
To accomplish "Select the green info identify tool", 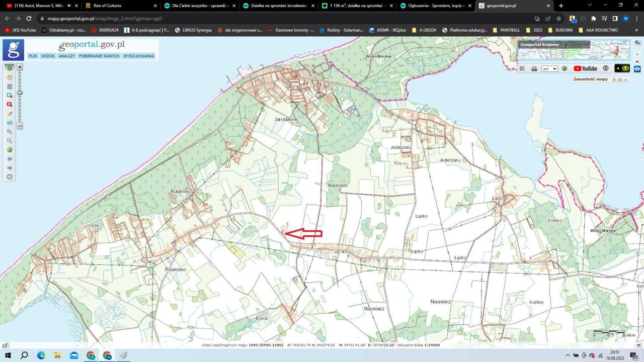I will click(10, 68).
